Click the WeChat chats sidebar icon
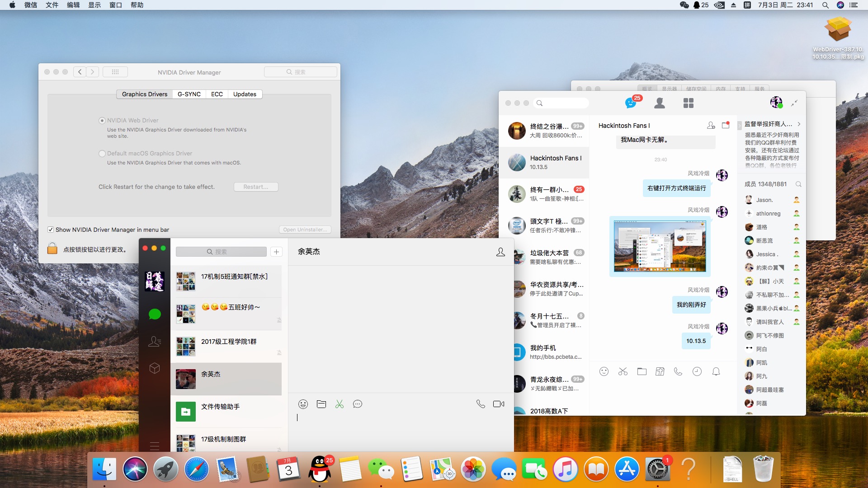The image size is (868, 488). 155,314
